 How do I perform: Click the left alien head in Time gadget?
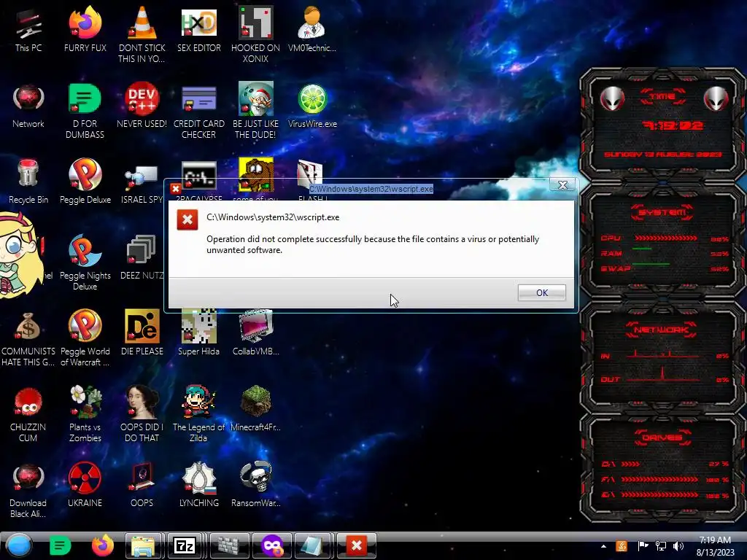coord(612,99)
